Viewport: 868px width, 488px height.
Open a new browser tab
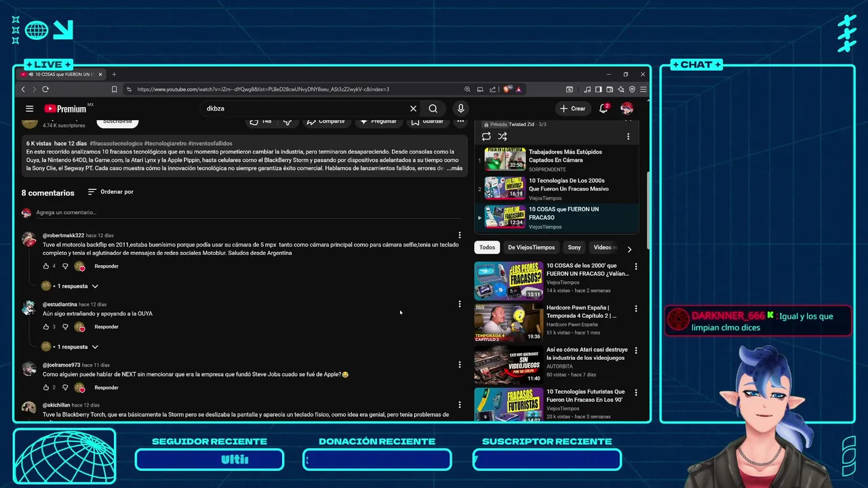[114, 75]
